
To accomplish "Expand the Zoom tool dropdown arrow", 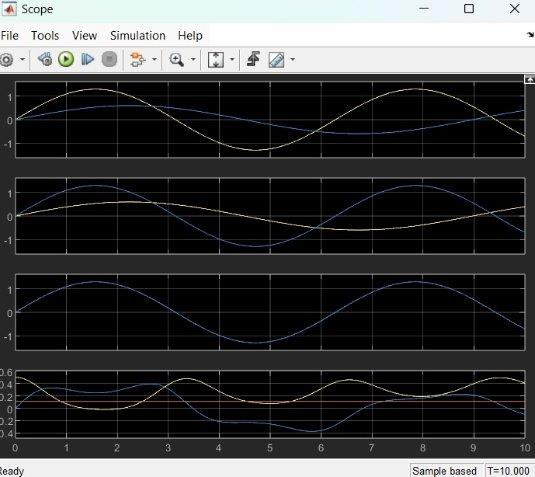I will [x=193, y=59].
